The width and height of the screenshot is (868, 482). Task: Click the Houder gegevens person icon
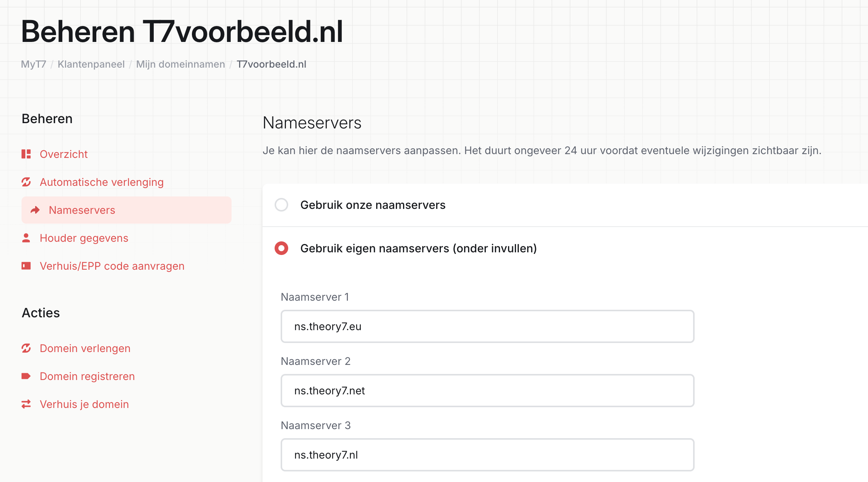pos(26,238)
